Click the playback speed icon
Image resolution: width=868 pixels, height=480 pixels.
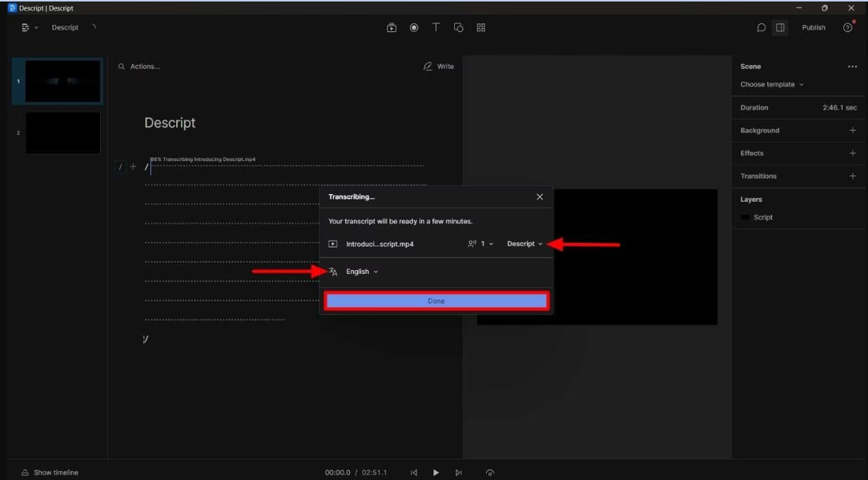[490, 473]
